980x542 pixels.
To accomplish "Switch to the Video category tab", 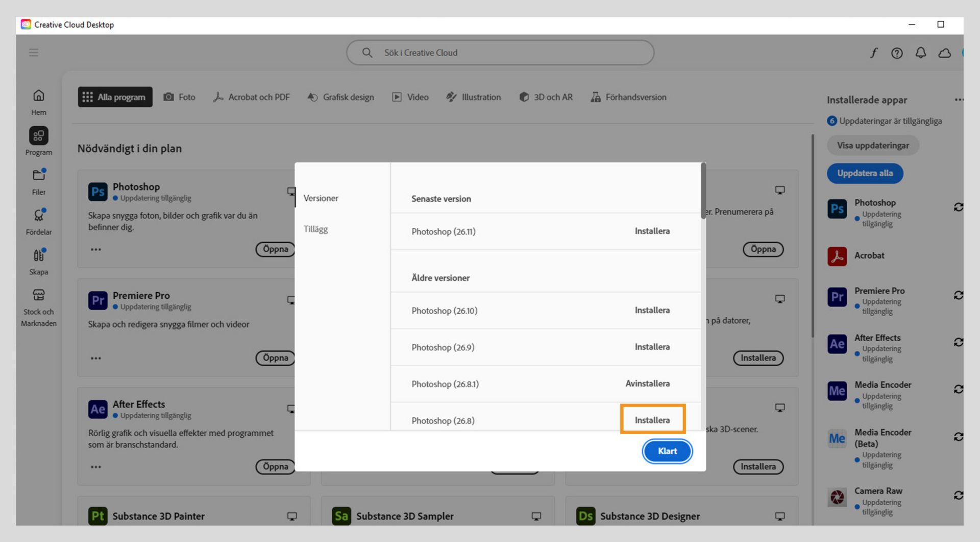I will (x=410, y=97).
